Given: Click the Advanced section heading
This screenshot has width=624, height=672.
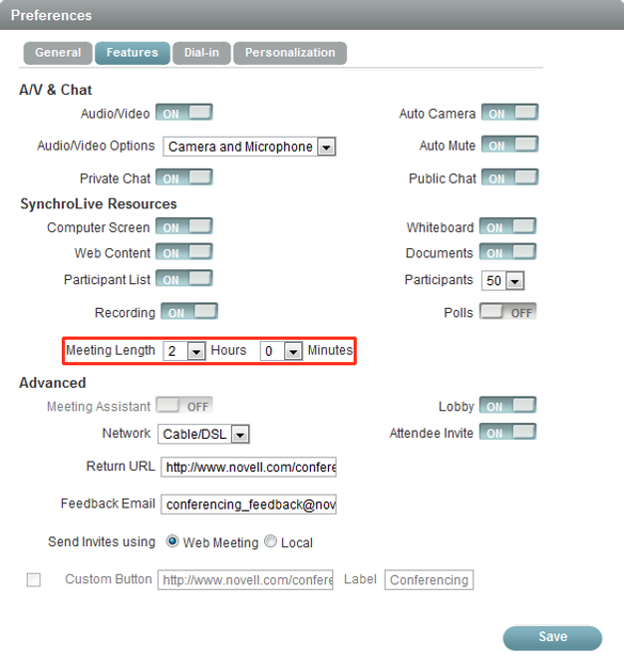Looking at the screenshot, I should (x=53, y=382).
